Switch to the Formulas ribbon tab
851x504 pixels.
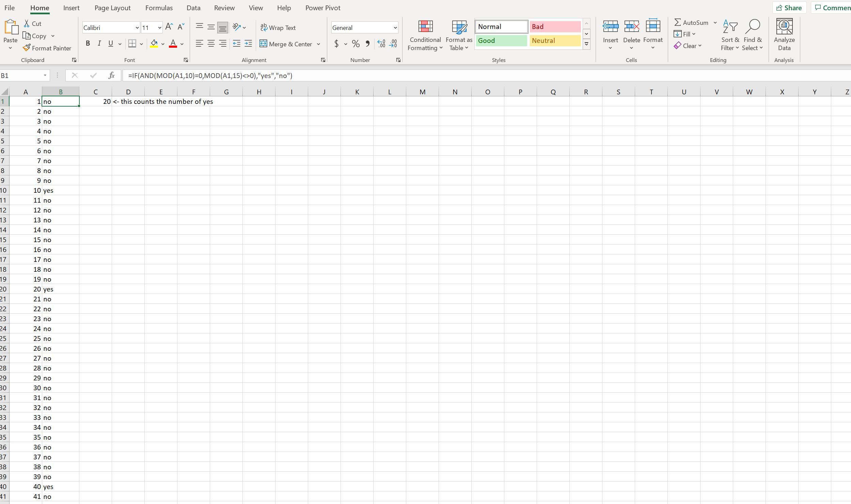point(159,8)
